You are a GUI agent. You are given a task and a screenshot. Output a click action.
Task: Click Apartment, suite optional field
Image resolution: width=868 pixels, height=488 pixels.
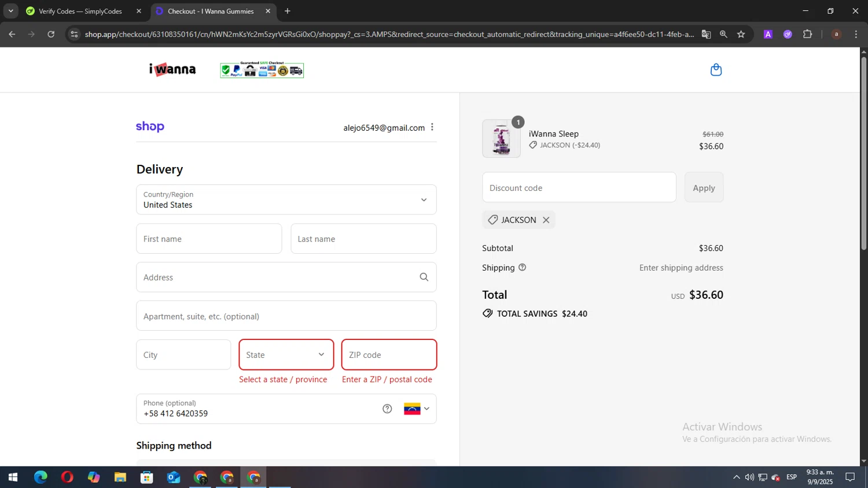[x=286, y=316]
